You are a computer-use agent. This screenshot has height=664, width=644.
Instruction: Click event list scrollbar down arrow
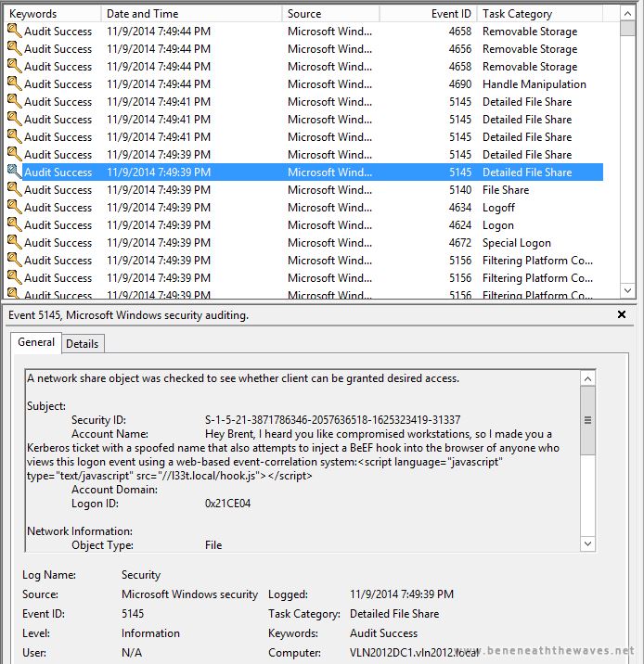point(627,290)
